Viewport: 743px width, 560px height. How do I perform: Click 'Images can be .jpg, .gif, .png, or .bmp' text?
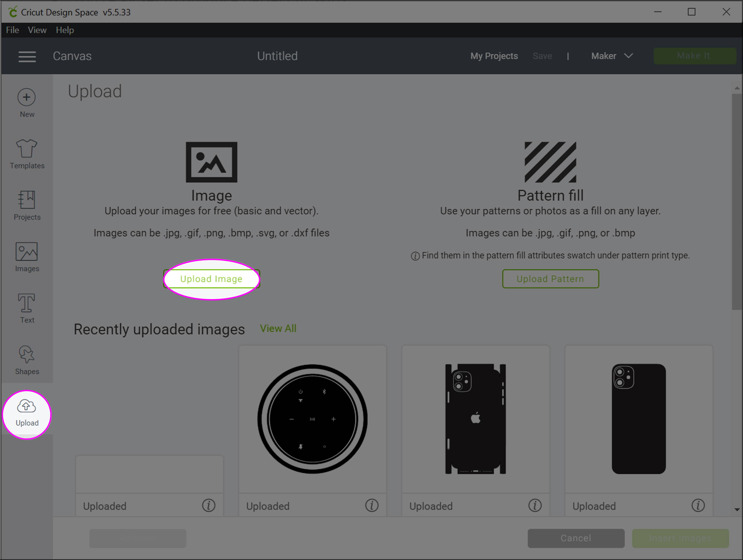[550, 233]
